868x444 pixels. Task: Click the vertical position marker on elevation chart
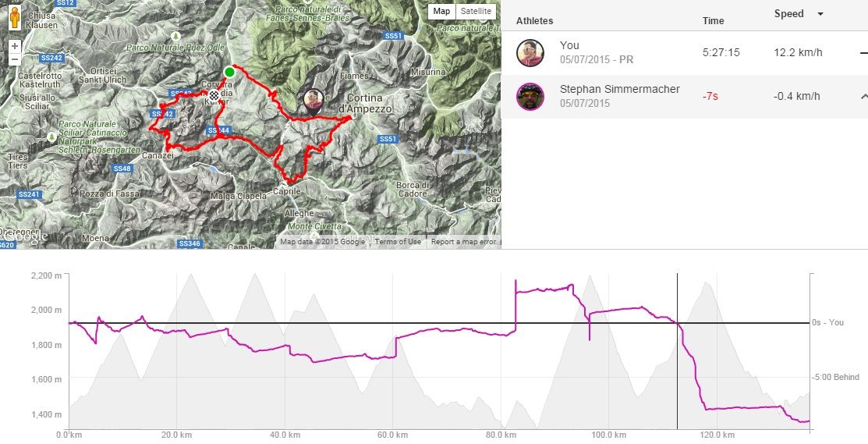[677, 351]
